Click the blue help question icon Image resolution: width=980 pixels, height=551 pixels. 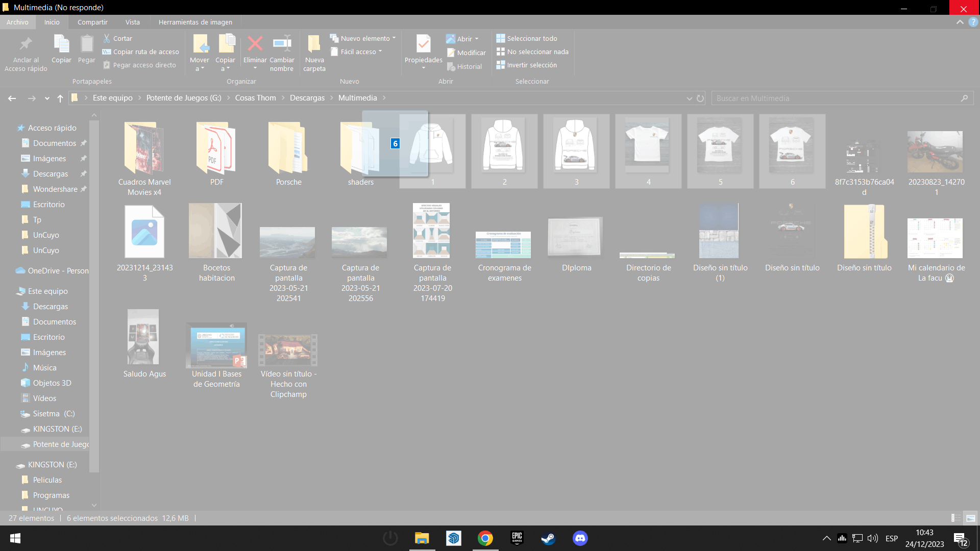(x=973, y=22)
